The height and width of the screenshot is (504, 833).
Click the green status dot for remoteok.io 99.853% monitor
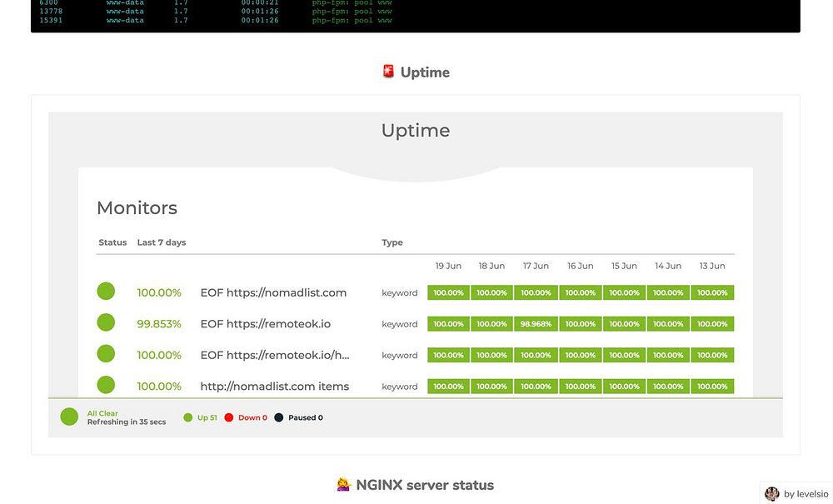click(x=106, y=322)
